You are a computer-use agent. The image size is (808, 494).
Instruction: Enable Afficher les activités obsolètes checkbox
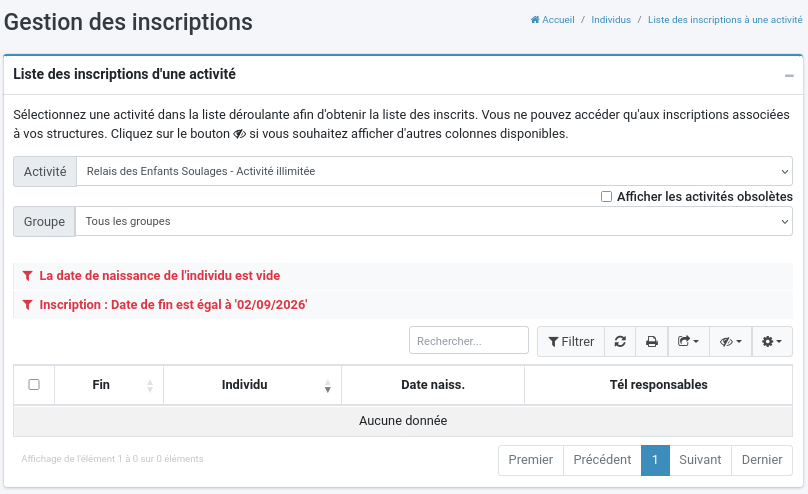(x=607, y=197)
